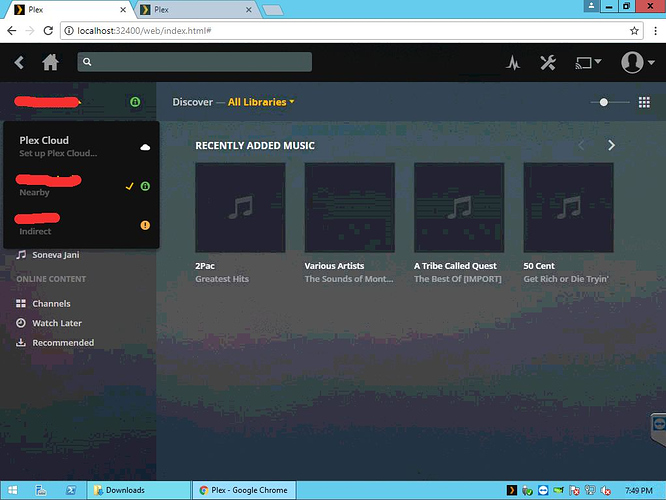Select the Nearby server entry

click(x=81, y=186)
